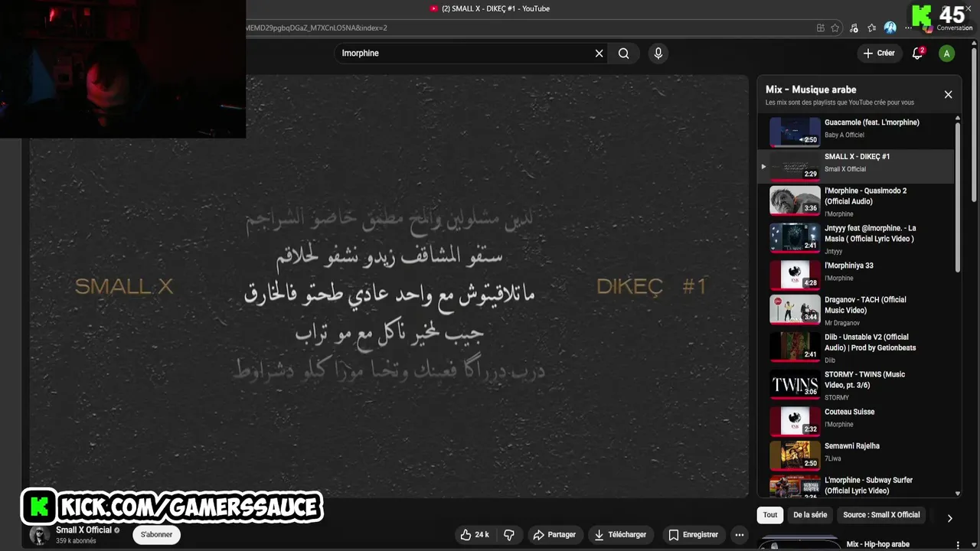Open more actions three-dot button under video

(739, 535)
